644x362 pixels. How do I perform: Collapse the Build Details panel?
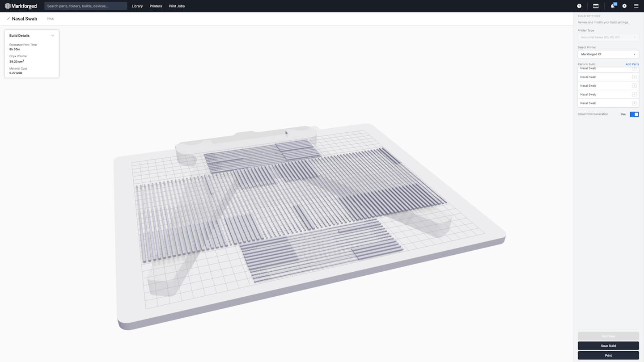pos(52,35)
